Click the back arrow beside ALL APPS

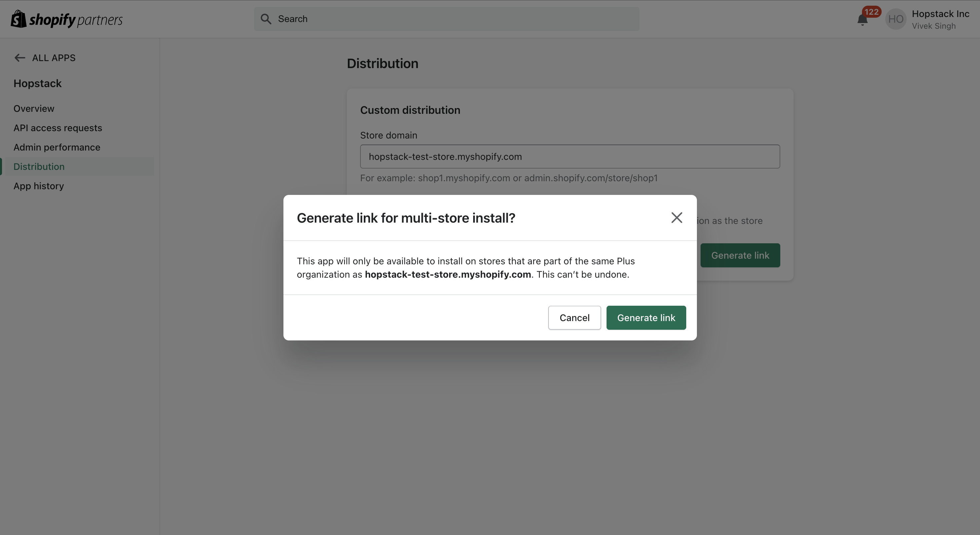[x=19, y=58]
